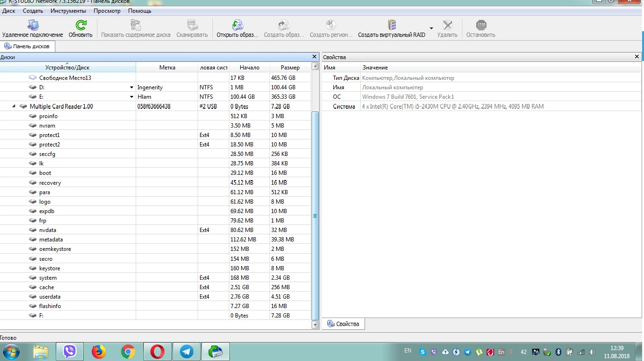This screenshot has height=361, width=644.
Task: Launch Opera from the taskbar
Action: click(x=157, y=352)
